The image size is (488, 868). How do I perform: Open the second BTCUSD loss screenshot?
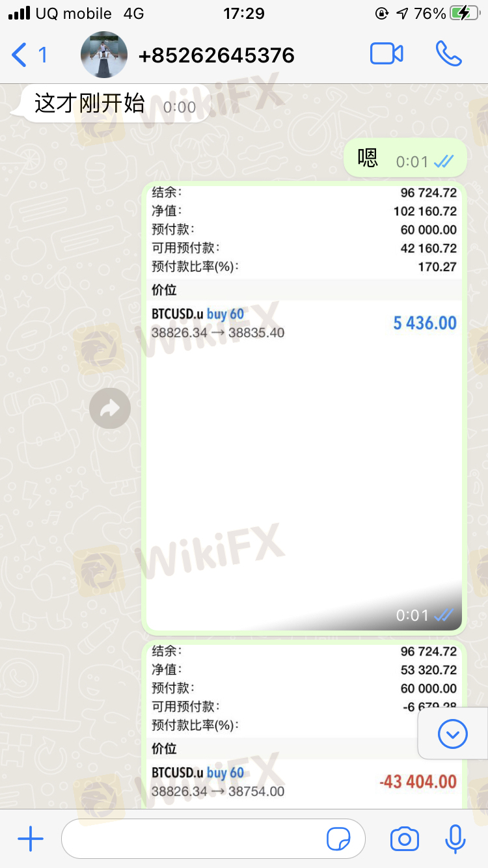(x=304, y=724)
